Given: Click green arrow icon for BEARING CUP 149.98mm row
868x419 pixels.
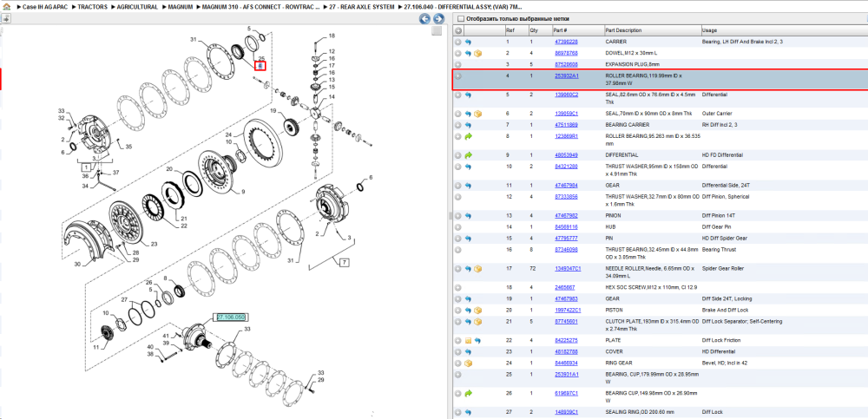Looking at the screenshot, I should (x=469, y=394).
